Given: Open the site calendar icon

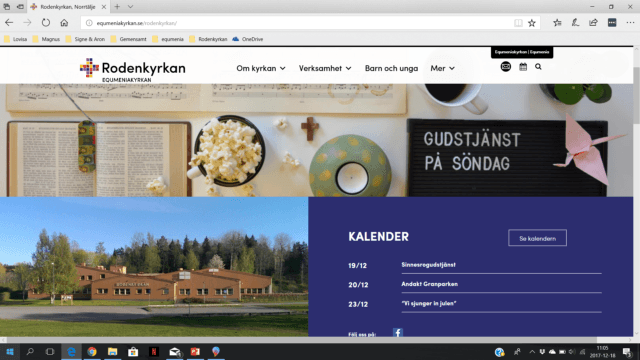Looking at the screenshot, I should pyautogui.click(x=523, y=67).
